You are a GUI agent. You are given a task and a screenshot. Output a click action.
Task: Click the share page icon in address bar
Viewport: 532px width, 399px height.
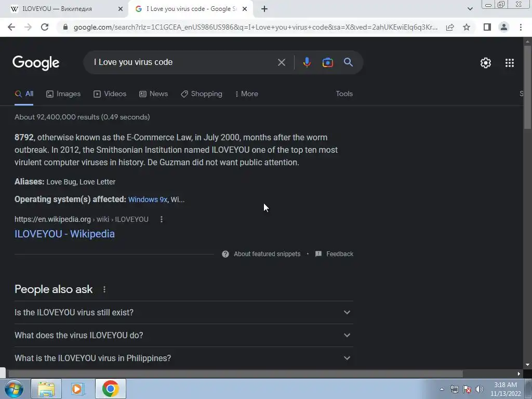pyautogui.click(x=450, y=27)
